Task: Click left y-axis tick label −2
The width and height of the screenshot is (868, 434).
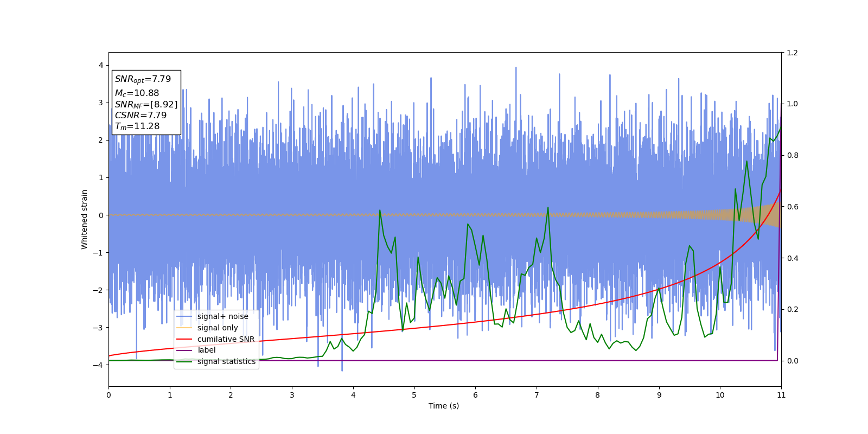Action: 98,290
